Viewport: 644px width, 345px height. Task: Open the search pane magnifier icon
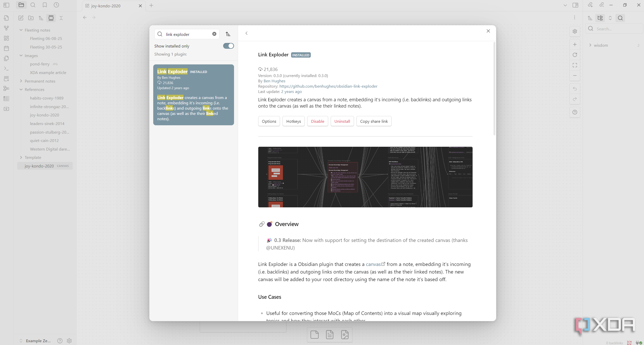click(33, 5)
